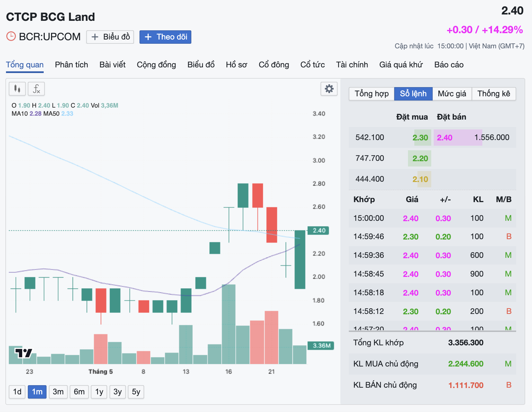The image size is (532, 412).
Task: Click the 3.36M volume label on axis
Action: click(321, 346)
